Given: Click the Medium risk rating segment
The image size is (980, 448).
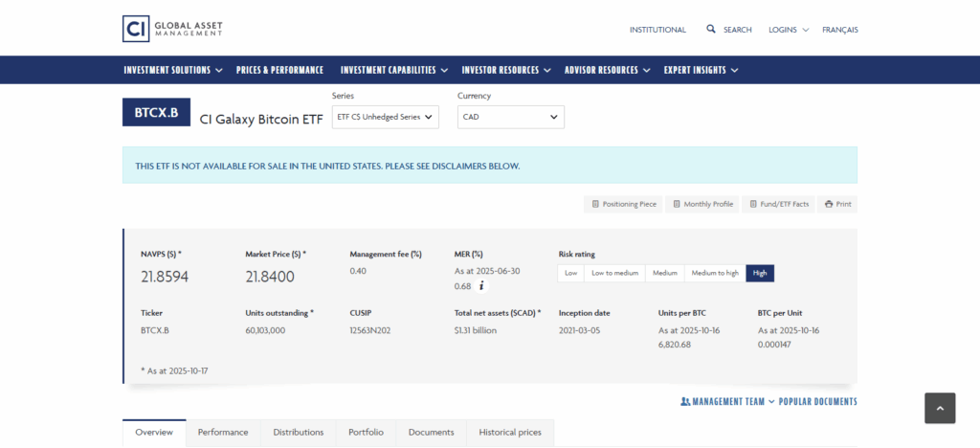Looking at the screenshot, I should pos(665,273).
